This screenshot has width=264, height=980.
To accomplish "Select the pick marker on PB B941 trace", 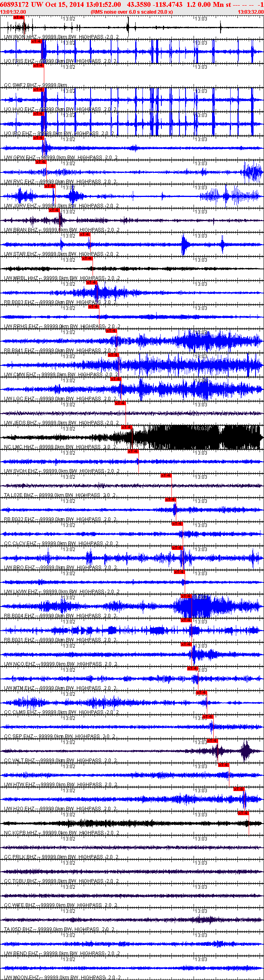I will [111, 331].
